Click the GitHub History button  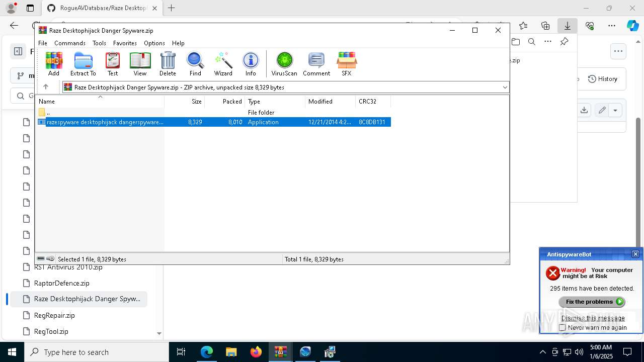tap(603, 79)
